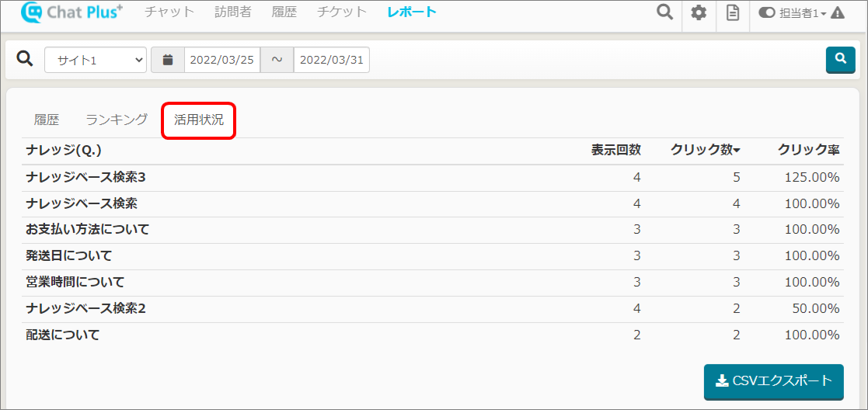Click the magnifier icon left of サイト1
Image resolution: width=868 pixels, height=410 pixels.
pos(25,59)
